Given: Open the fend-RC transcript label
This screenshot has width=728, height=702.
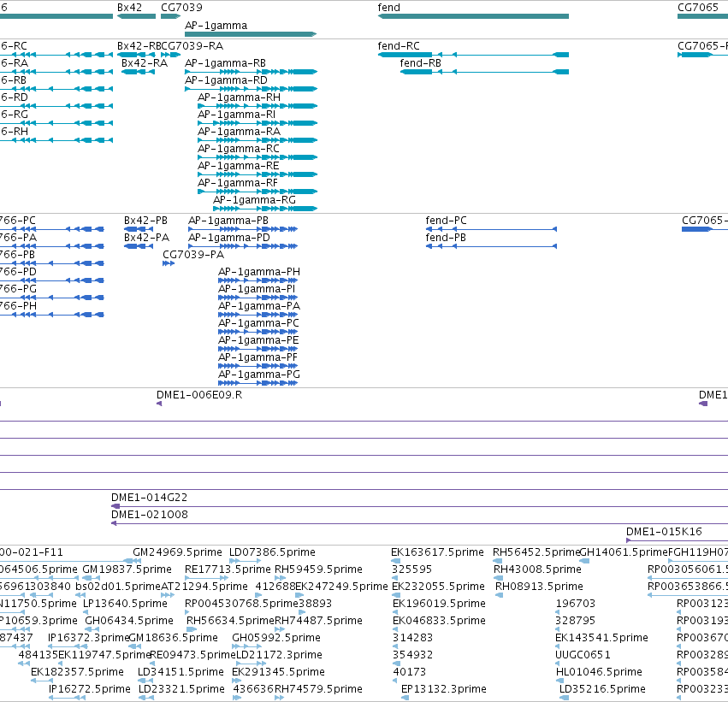Looking at the screenshot, I should (x=399, y=46).
